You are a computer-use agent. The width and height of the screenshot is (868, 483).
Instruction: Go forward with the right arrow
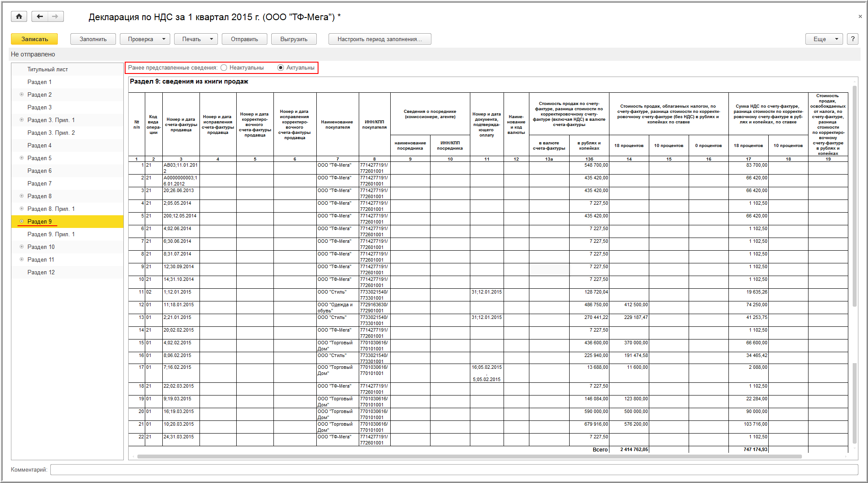coord(55,17)
